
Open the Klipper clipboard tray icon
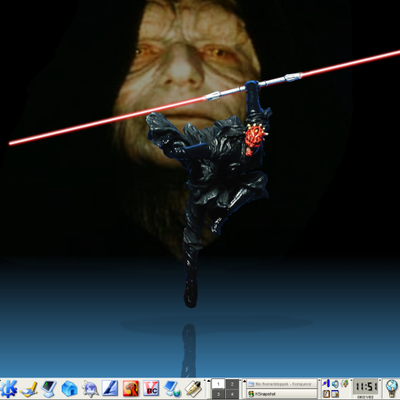point(326,394)
